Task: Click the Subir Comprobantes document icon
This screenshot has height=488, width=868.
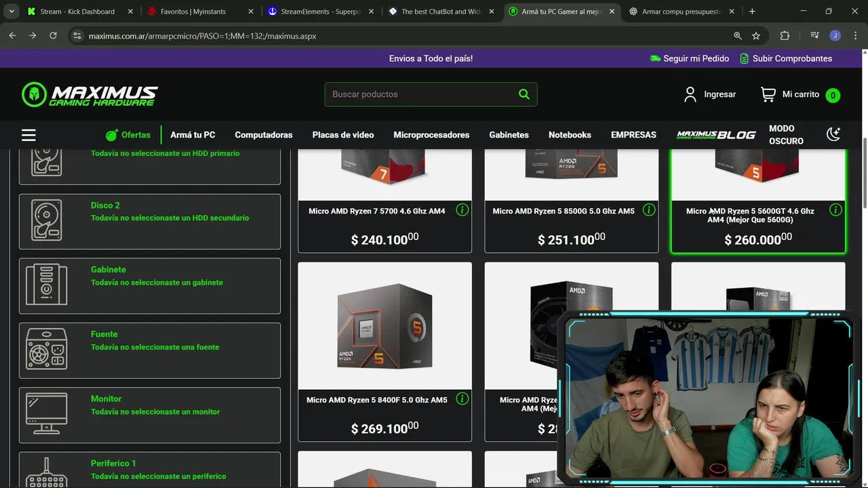Action: coord(745,58)
